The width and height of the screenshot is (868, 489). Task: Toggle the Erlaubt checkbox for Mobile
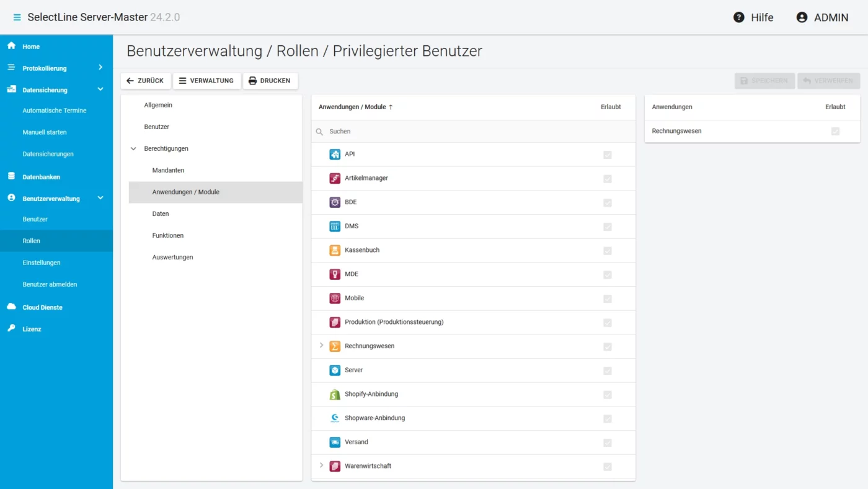click(608, 298)
